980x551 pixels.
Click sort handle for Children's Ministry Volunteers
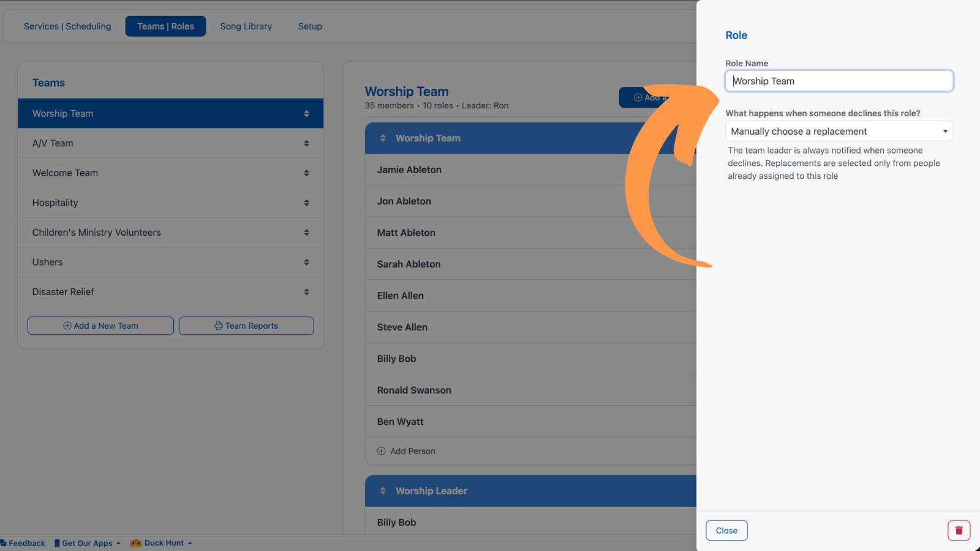pos(306,233)
